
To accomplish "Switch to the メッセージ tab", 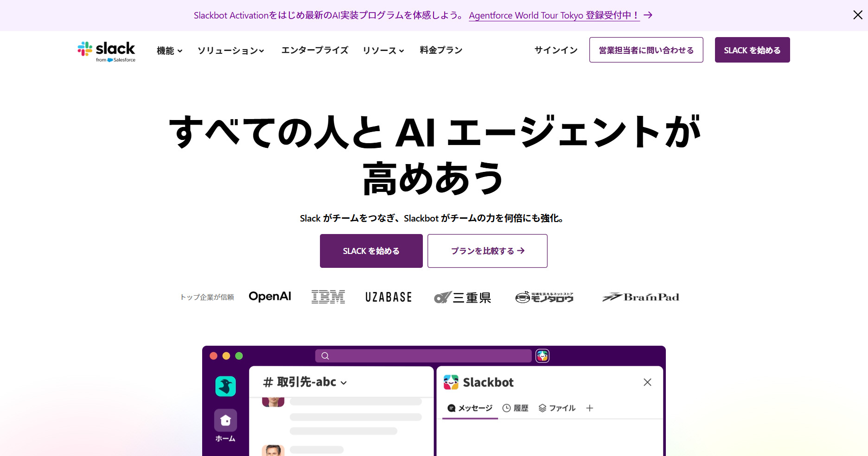I will (x=470, y=408).
